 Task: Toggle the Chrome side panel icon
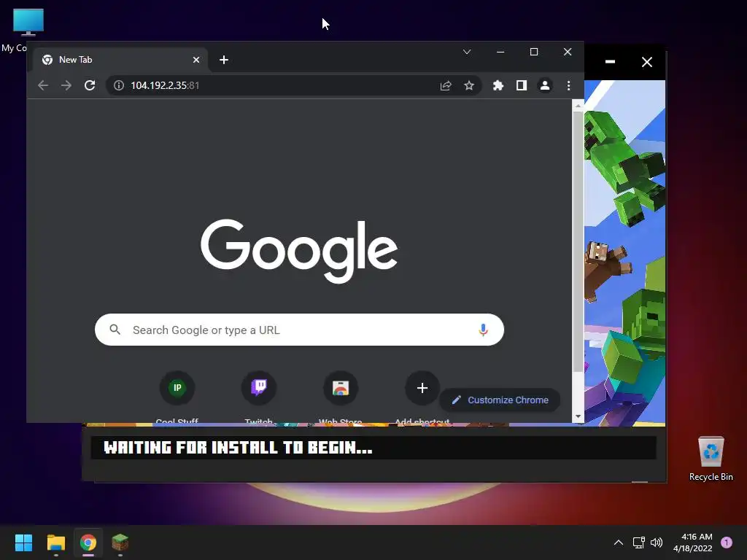click(x=521, y=85)
